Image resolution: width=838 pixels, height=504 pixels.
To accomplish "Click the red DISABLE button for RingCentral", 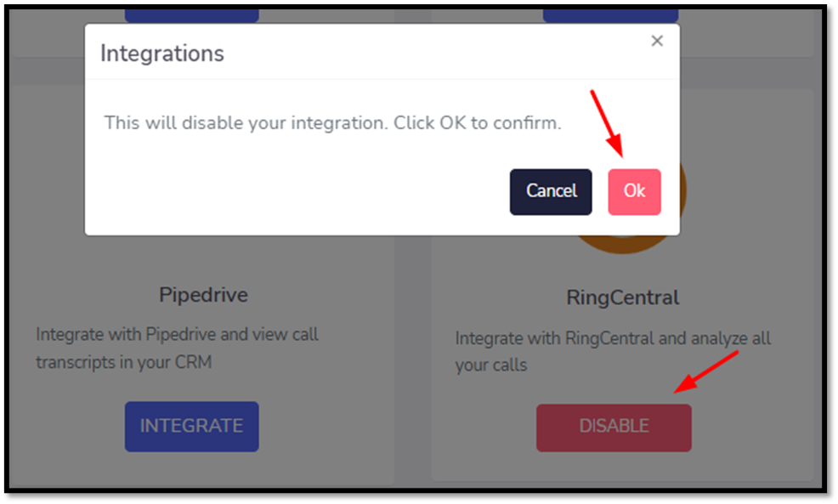I will pos(614,428).
